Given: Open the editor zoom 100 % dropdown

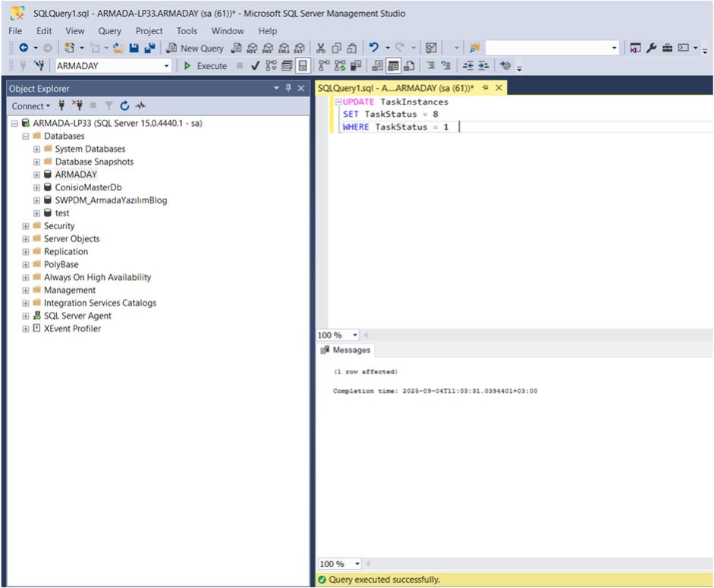Looking at the screenshot, I should point(354,335).
